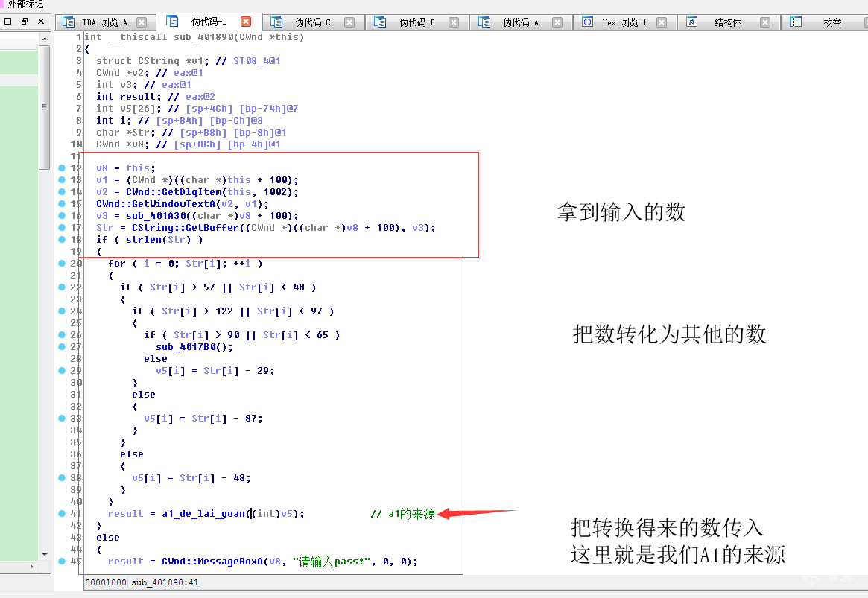Click the "请输入pass!" string literal
This screenshot has width=868, height=598.
click(x=332, y=562)
